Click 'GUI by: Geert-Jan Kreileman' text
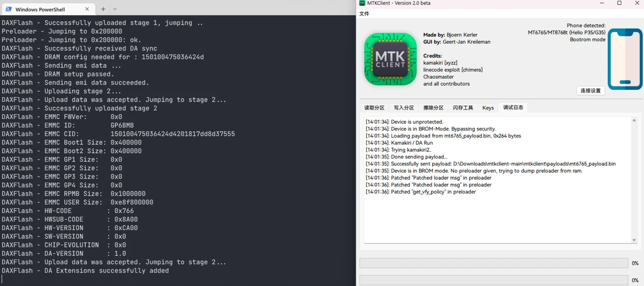The width and height of the screenshot is (644, 286). point(457,42)
